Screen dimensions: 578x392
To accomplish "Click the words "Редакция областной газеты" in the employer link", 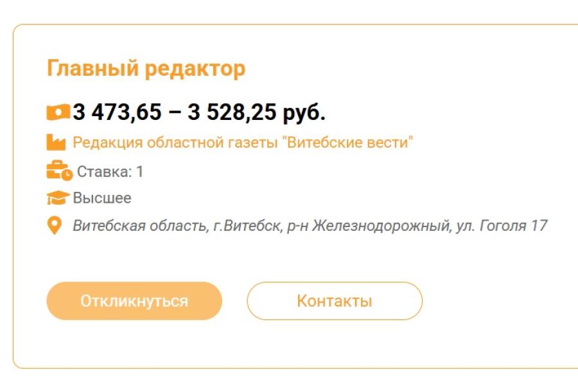I will point(175,142).
